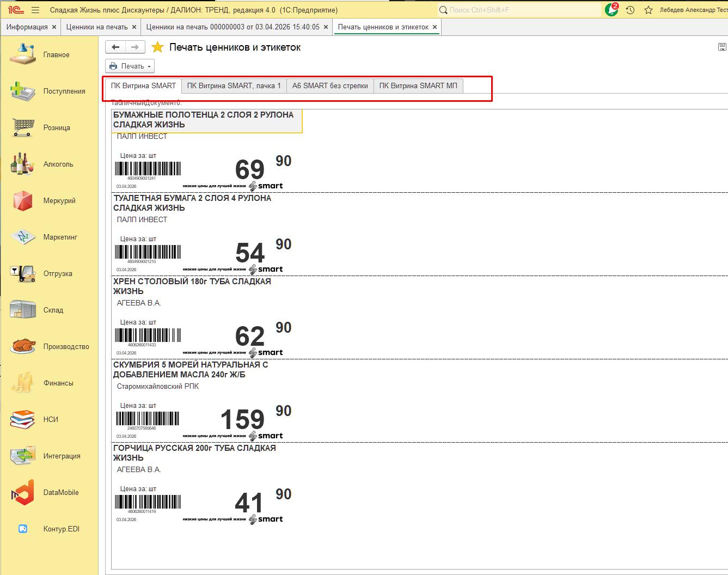Switch to Информация window tab
Image resolution: width=728 pixels, height=575 pixels.
click(x=27, y=27)
